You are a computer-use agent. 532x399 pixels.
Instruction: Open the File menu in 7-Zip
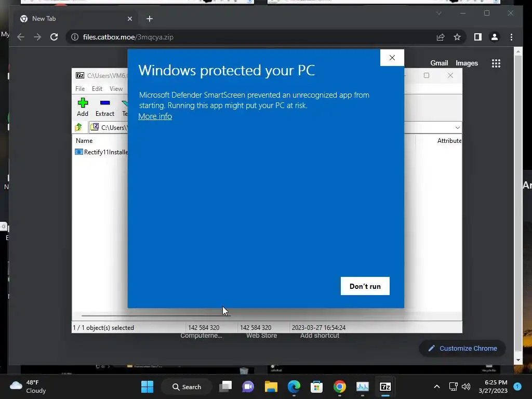(80, 88)
